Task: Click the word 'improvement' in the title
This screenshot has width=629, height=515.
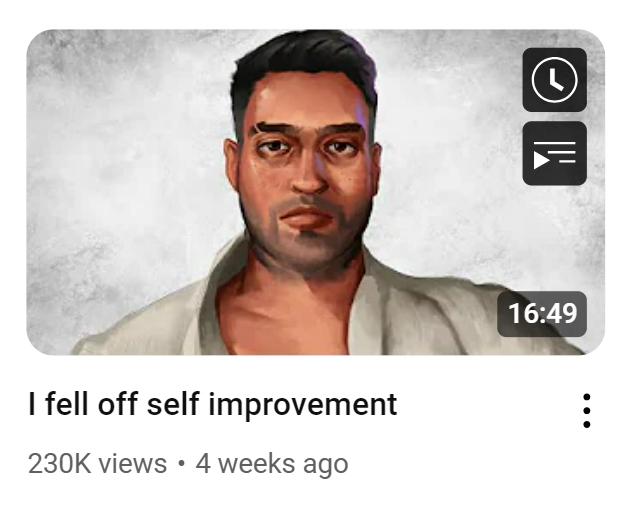Action: coord(303,405)
